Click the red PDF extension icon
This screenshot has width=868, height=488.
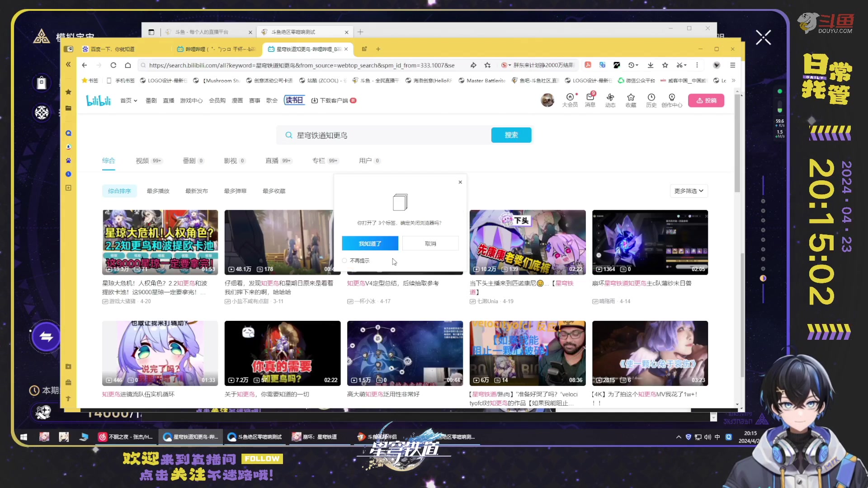point(588,65)
